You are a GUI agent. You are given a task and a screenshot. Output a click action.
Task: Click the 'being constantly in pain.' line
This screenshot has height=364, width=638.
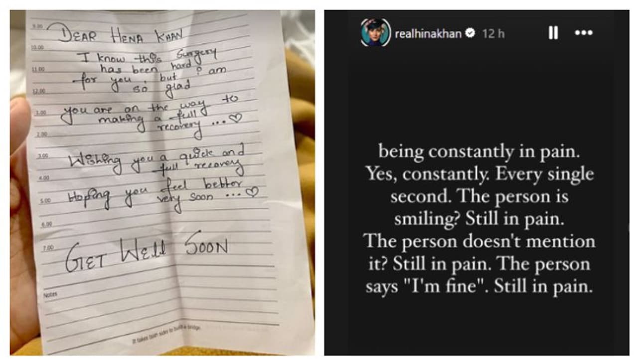tap(479, 151)
